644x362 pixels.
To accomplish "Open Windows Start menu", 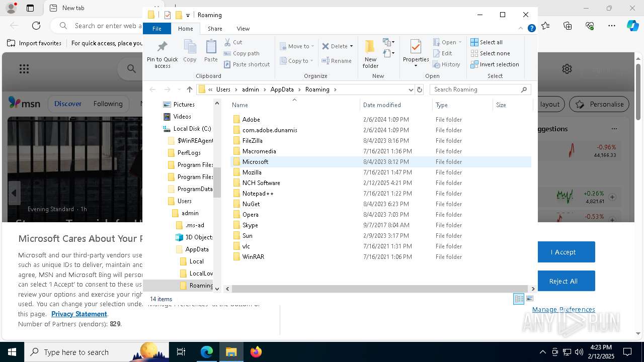I will (12, 352).
